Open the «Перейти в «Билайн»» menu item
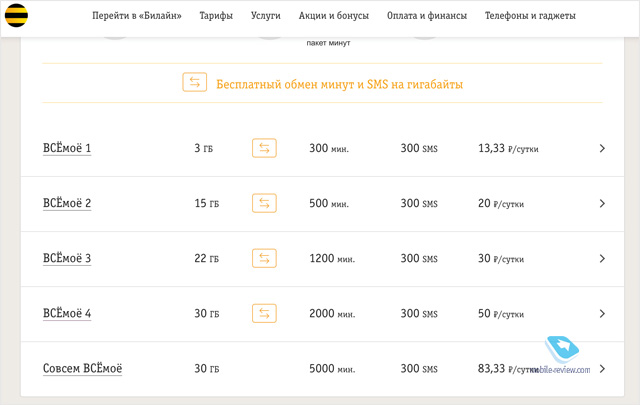 pyautogui.click(x=137, y=16)
